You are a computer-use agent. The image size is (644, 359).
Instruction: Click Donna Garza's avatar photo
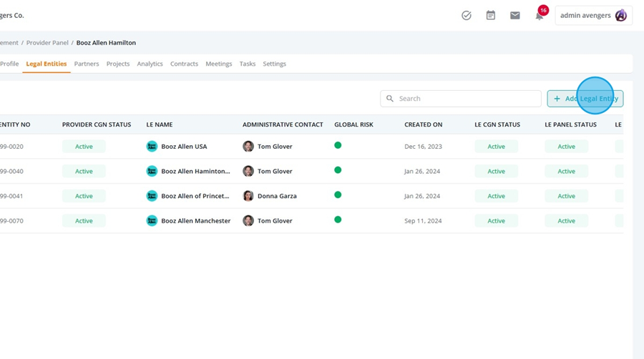(248, 196)
